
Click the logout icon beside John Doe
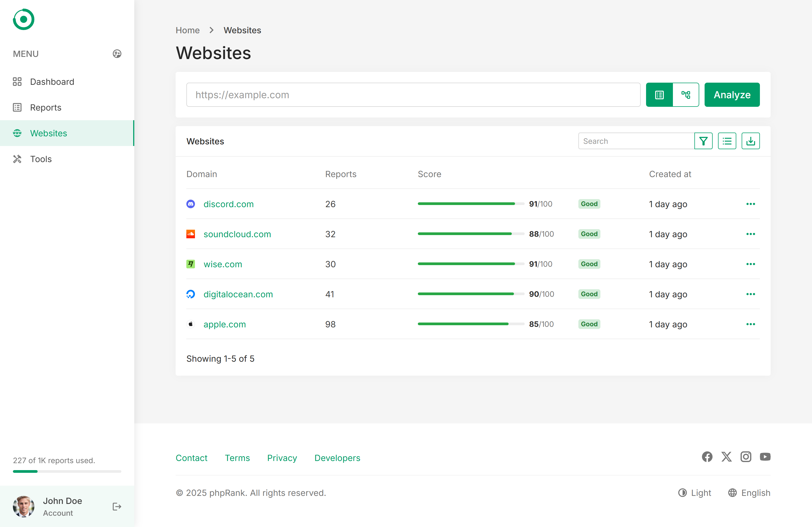pyautogui.click(x=117, y=507)
